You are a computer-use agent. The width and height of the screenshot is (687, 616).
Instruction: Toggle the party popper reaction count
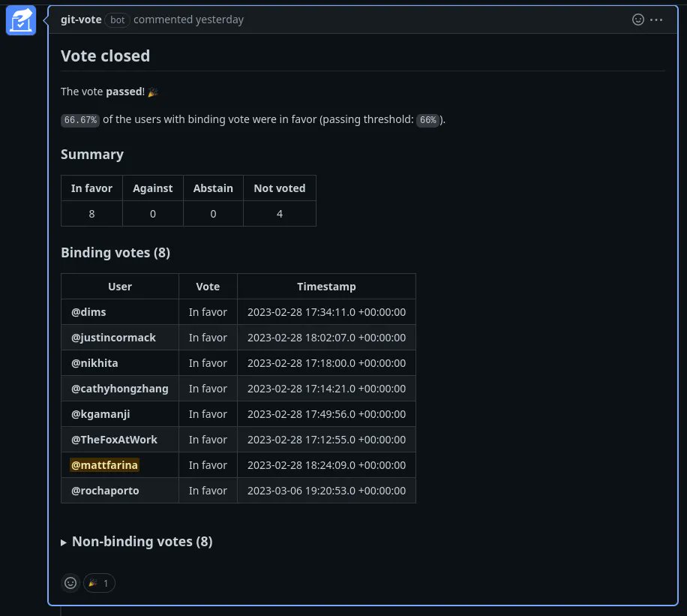pyautogui.click(x=99, y=583)
